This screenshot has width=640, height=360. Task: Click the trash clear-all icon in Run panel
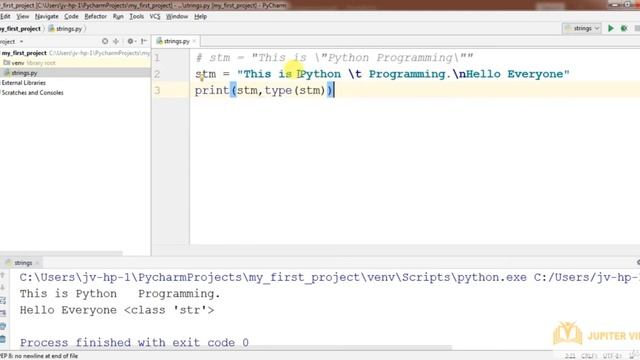[2, 339]
